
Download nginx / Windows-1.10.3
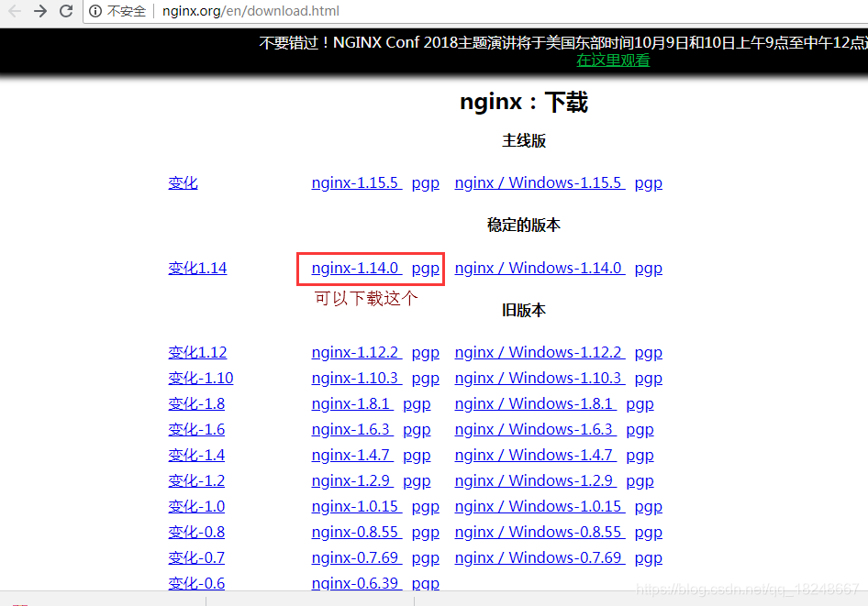(x=540, y=379)
